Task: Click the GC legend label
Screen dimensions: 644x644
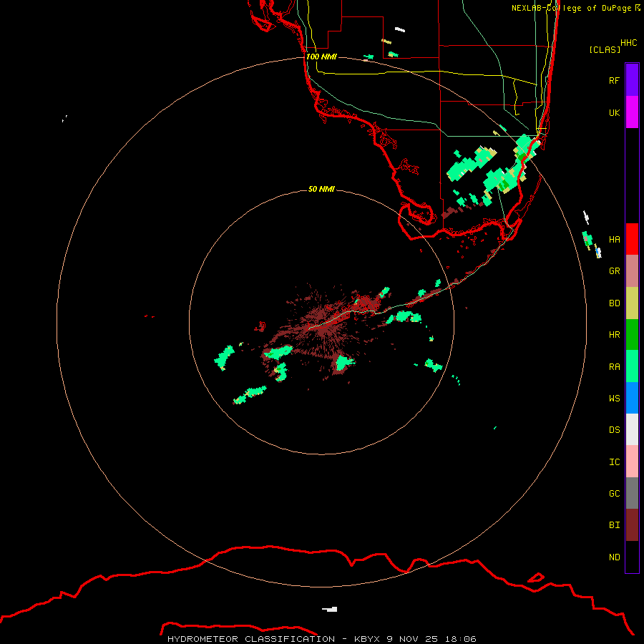Action: [614, 494]
